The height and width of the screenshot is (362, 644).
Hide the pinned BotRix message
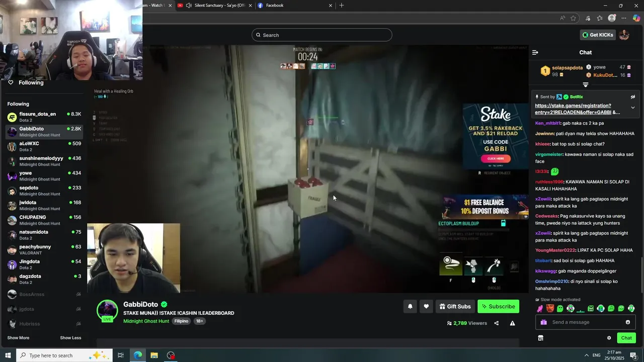(x=633, y=97)
